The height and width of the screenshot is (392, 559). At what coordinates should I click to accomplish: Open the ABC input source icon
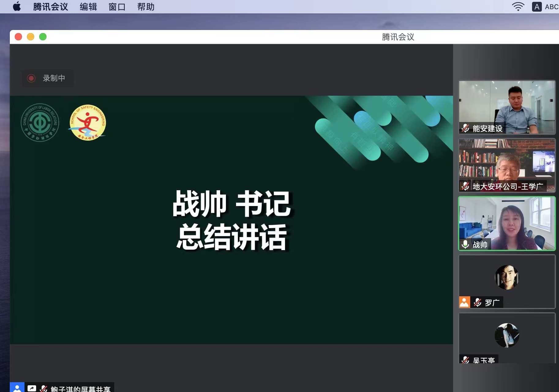coord(537,7)
